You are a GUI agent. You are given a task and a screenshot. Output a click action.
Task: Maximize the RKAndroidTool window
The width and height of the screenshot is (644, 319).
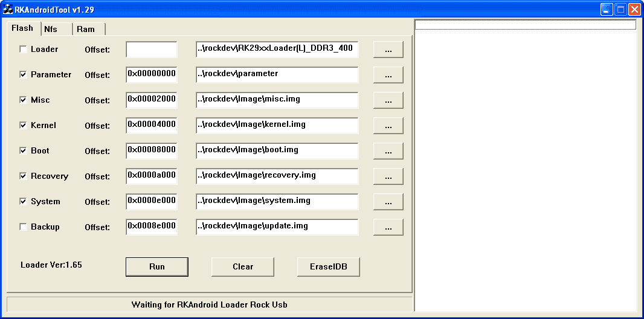(x=620, y=9)
